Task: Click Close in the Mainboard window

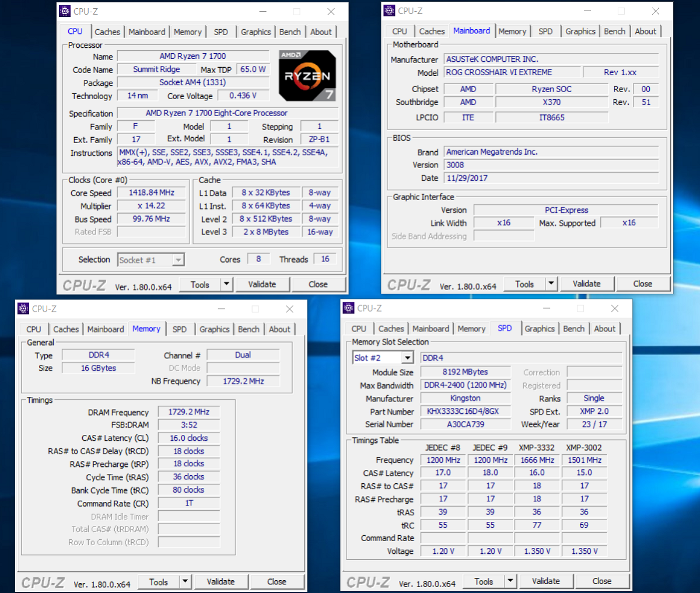Action: point(643,283)
